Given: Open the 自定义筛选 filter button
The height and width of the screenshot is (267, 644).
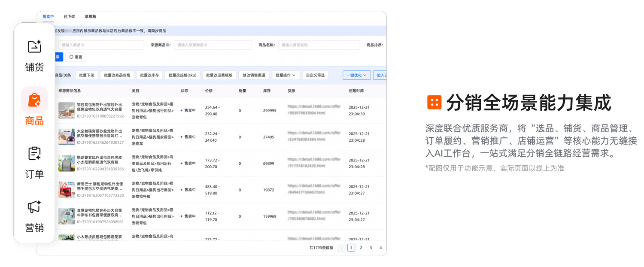Looking at the screenshot, I should pyautogui.click(x=315, y=75).
